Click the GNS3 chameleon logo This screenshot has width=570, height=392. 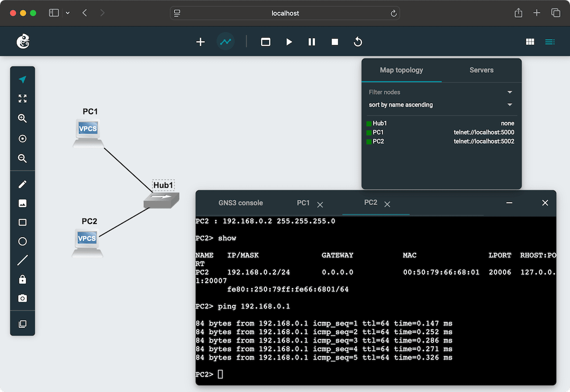tap(23, 41)
